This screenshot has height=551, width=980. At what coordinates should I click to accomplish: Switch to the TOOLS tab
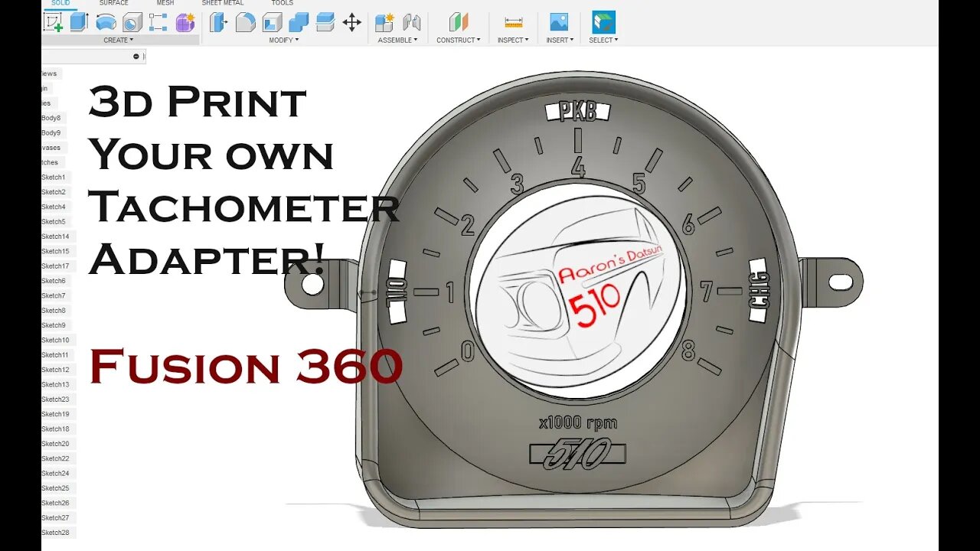point(282,3)
